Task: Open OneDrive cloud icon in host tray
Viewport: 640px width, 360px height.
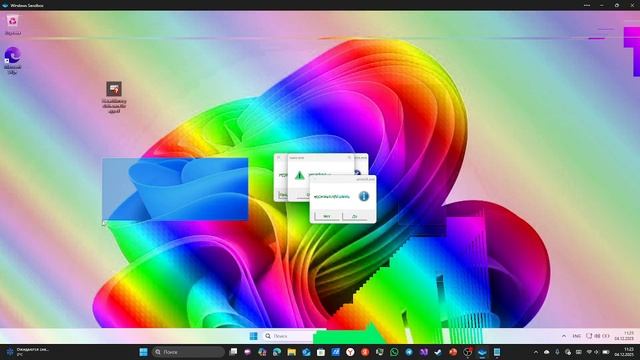Action: point(547,352)
